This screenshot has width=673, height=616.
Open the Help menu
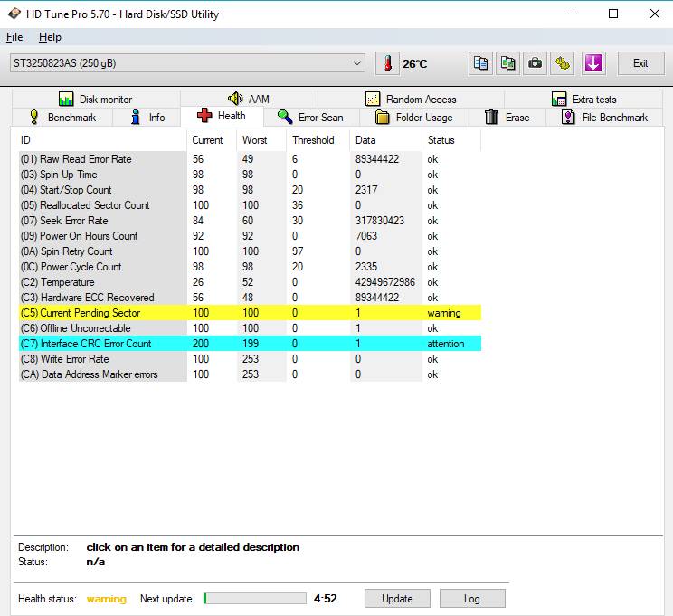coord(50,37)
